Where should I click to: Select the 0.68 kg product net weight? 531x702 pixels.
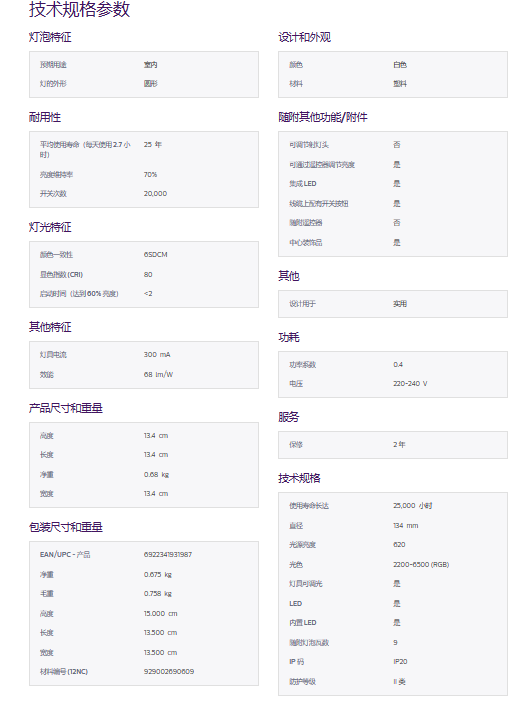coord(156,474)
